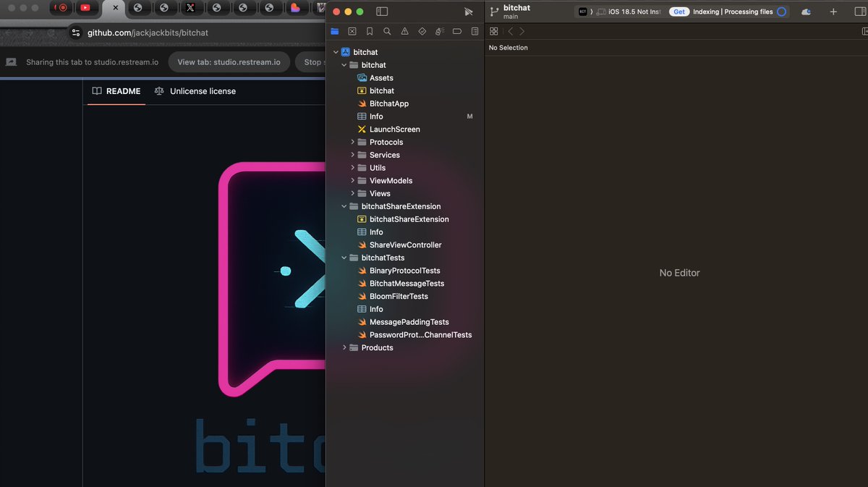Open the Debug navigator icon

tap(440, 32)
